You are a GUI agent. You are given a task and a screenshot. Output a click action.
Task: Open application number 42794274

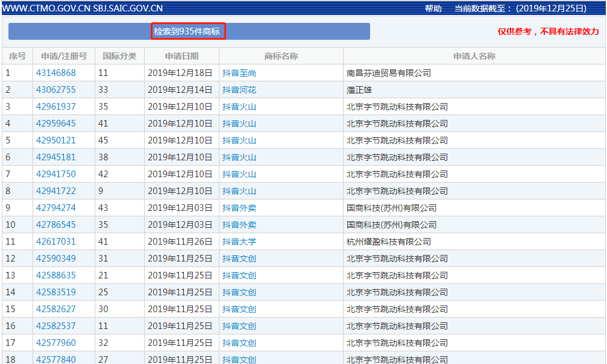[56, 208]
